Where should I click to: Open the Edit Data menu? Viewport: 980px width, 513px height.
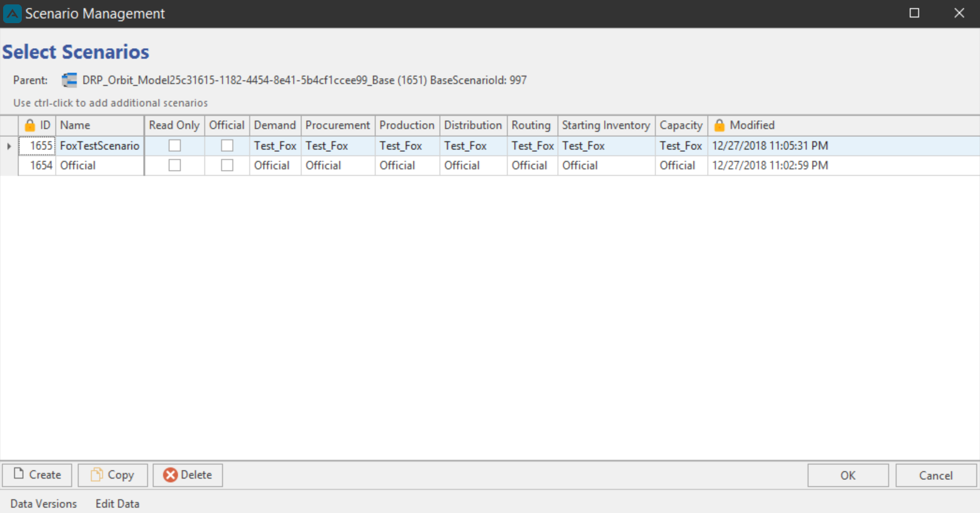[117, 504]
